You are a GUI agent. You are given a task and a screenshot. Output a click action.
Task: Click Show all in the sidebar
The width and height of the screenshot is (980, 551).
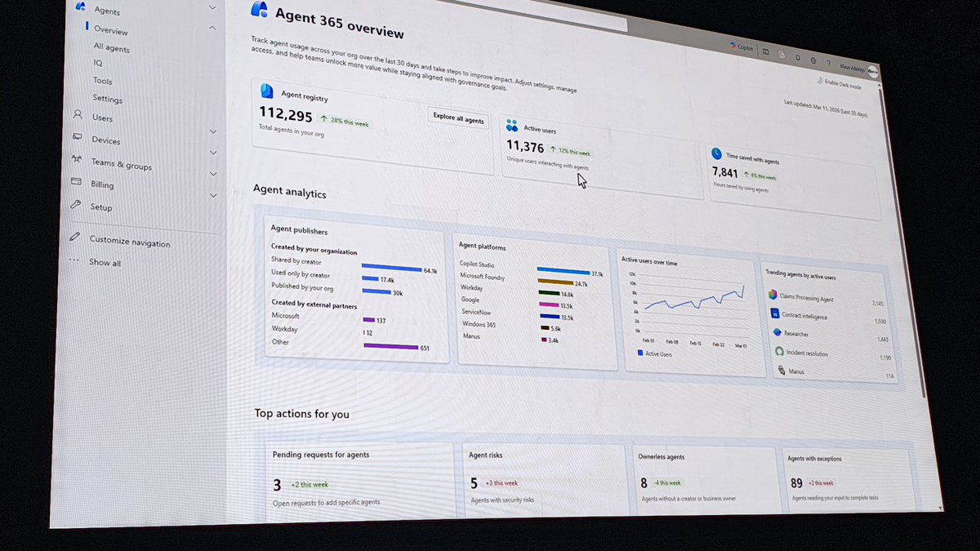click(105, 263)
